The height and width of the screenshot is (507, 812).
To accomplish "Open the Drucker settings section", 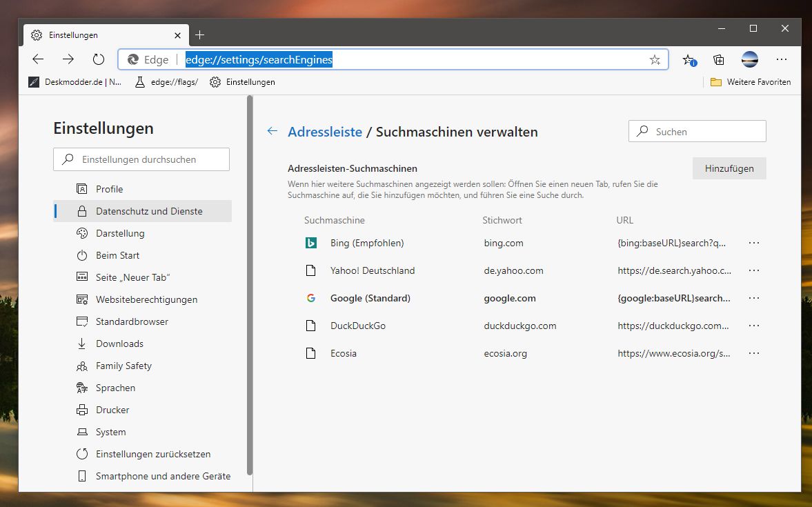I will tap(142, 410).
